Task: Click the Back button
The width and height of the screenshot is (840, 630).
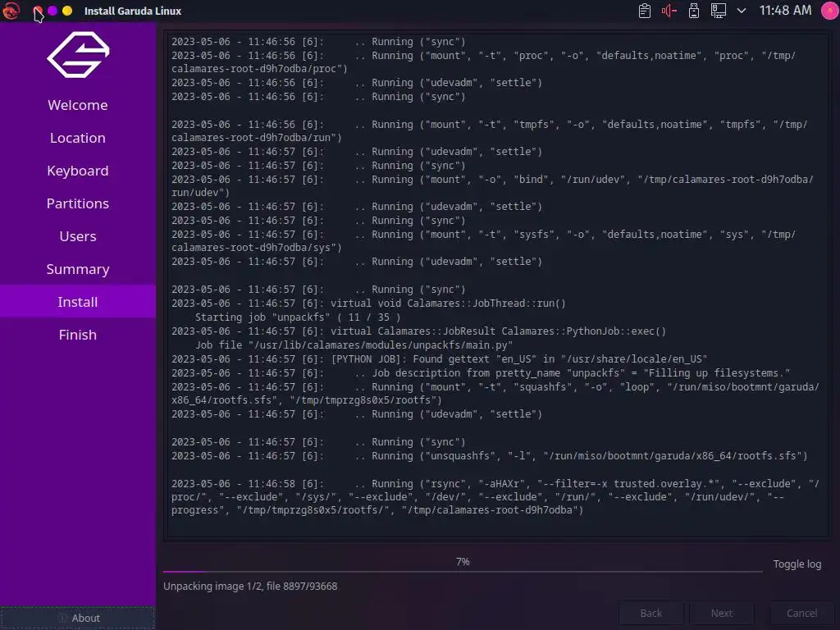Action: pos(651,613)
